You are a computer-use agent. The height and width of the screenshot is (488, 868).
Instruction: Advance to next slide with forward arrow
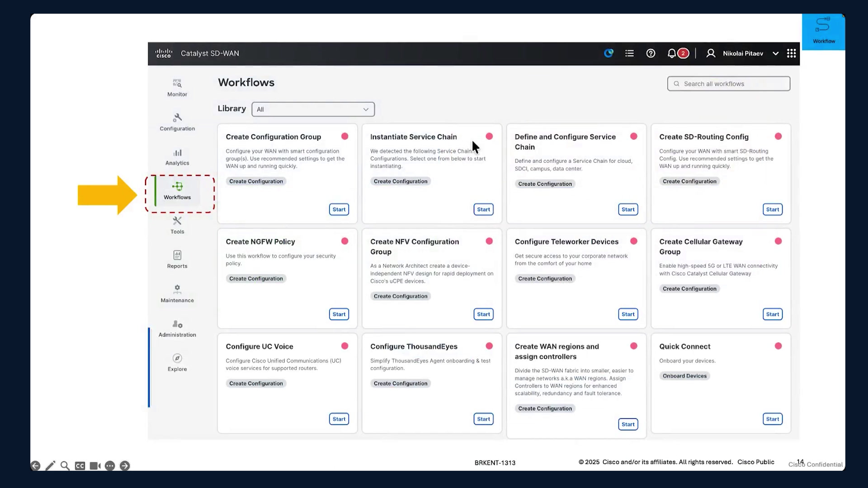pos(125,466)
